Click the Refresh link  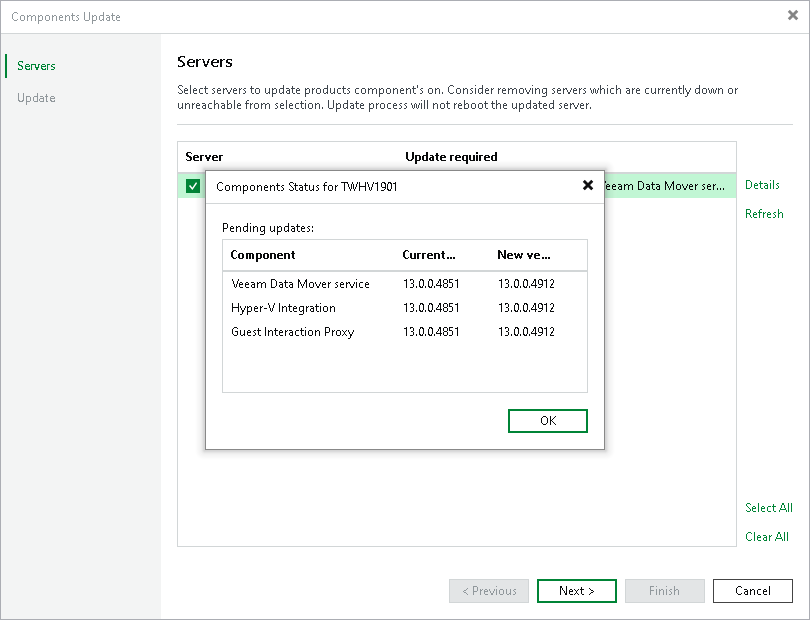[x=764, y=214]
